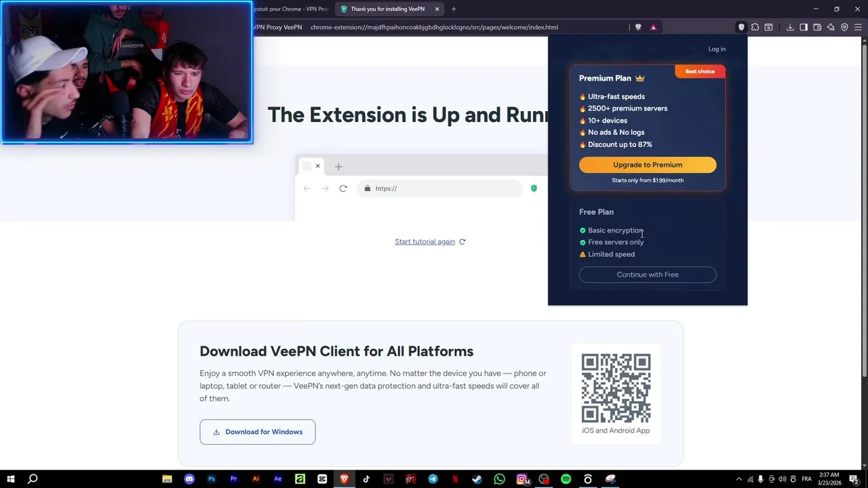Open Spotify from the taskbar
Viewport: 868px width, 488px height.
click(566, 479)
